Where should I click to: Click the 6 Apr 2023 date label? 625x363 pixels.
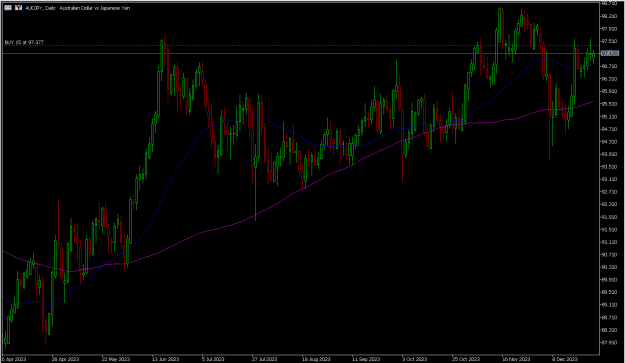click(x=14, y=359)
